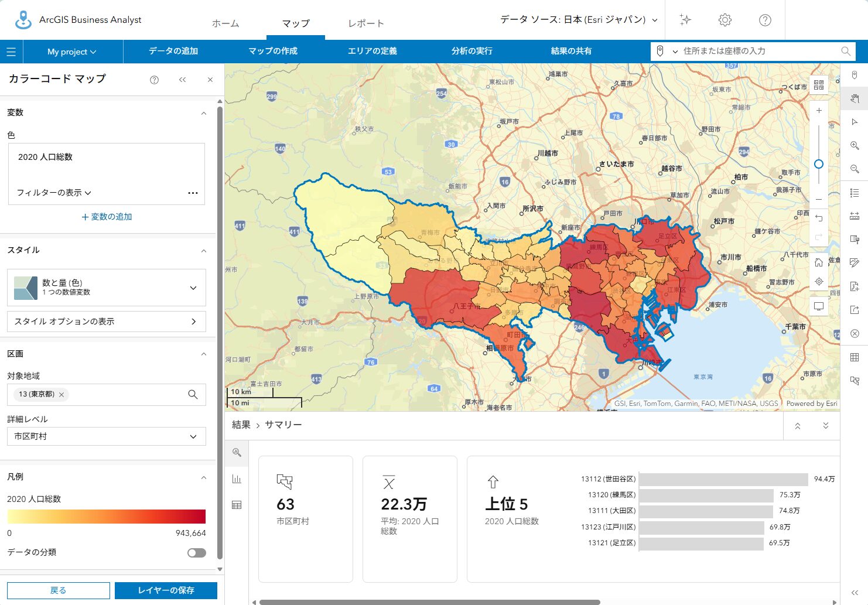Show the chart view in results panel
Viewport: 868px width, 605px height.
click(x=237, y=479)
